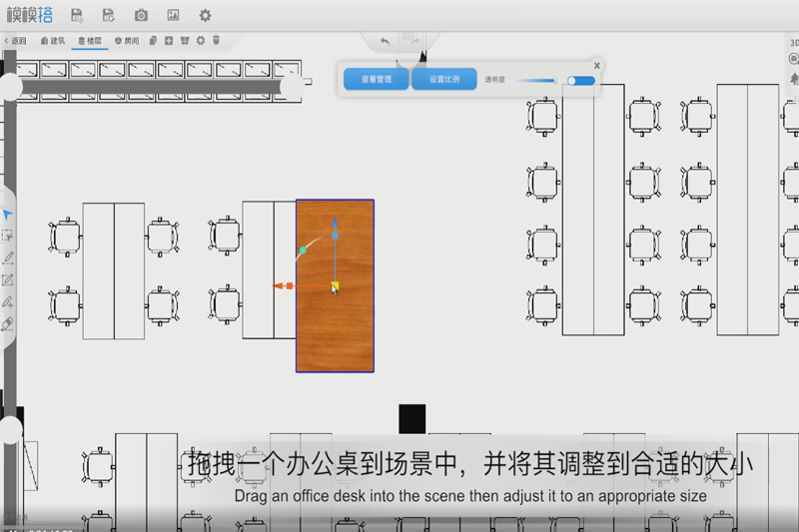
Task: Click the undo arrow icon
Action: pos(386,41)
